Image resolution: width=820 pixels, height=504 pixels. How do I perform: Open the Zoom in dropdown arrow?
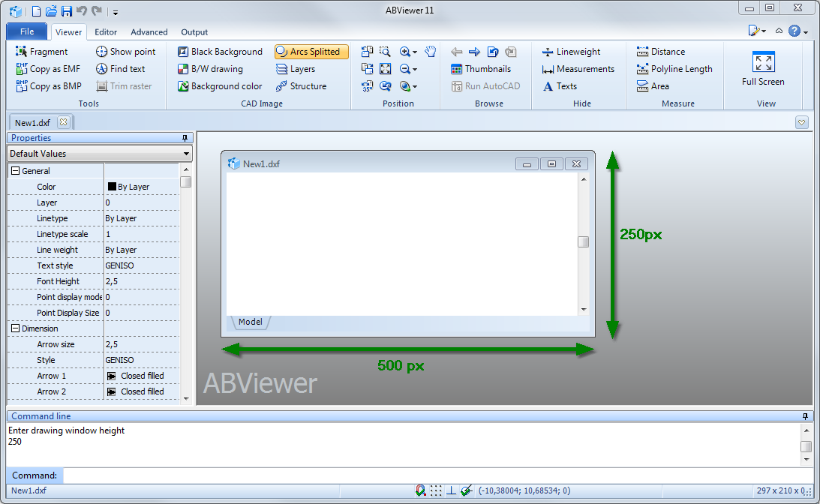[415, 52]
